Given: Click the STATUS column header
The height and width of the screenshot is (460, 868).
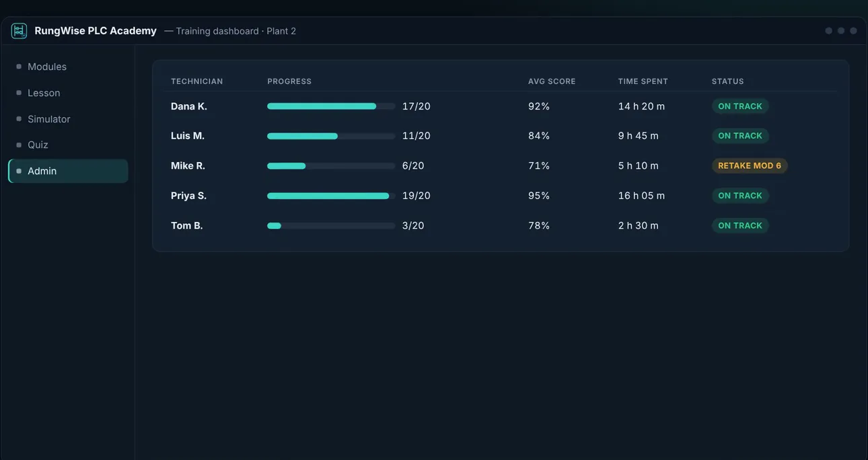Looking at the screenshot, I should pos(728,81).
